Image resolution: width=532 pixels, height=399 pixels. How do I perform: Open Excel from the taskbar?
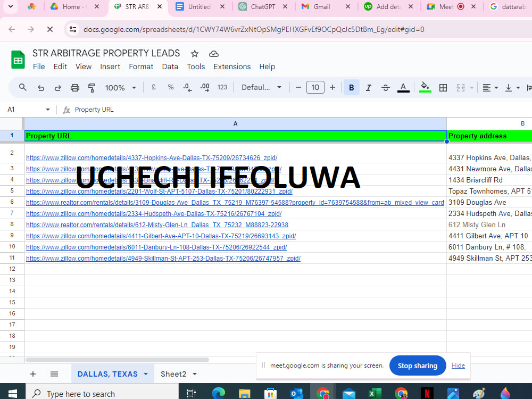(x=375, y=394)
